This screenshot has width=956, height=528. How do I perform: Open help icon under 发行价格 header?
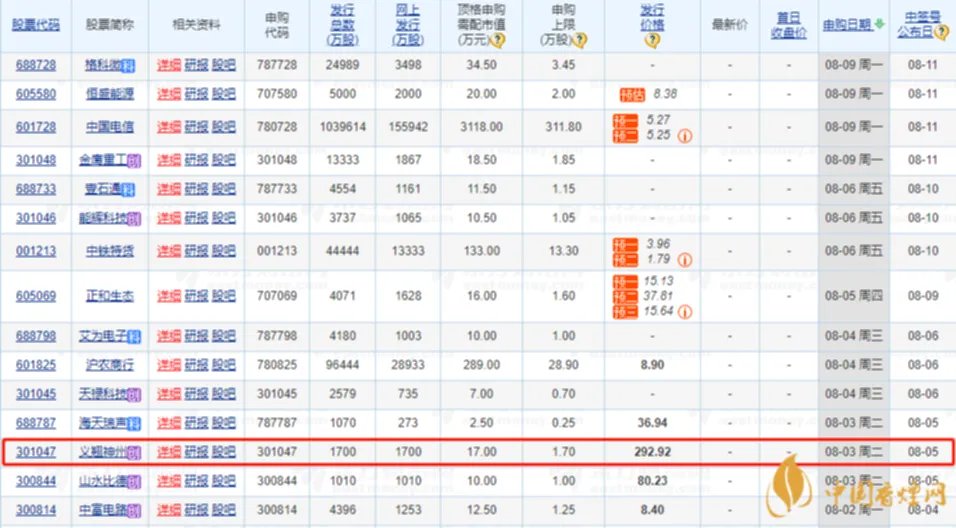[652, 41]
